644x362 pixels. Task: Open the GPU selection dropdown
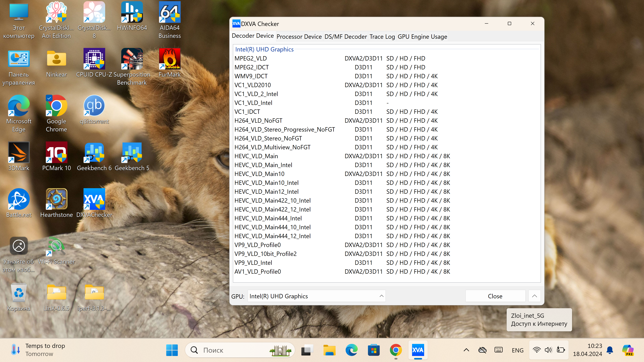tap(316, 296)
